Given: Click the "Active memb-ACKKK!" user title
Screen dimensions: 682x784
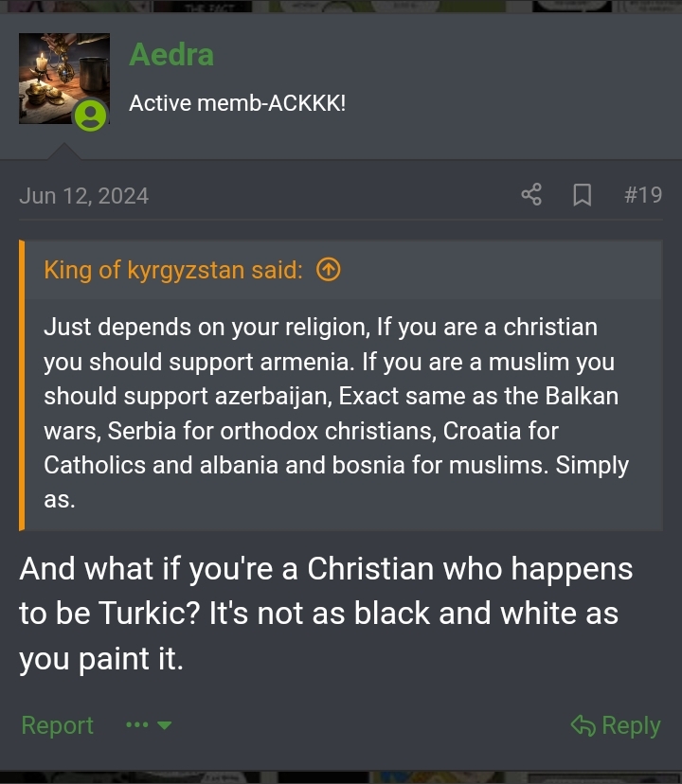Looking at the screenshot, I should pyautogui.click(x=237, y=102).
